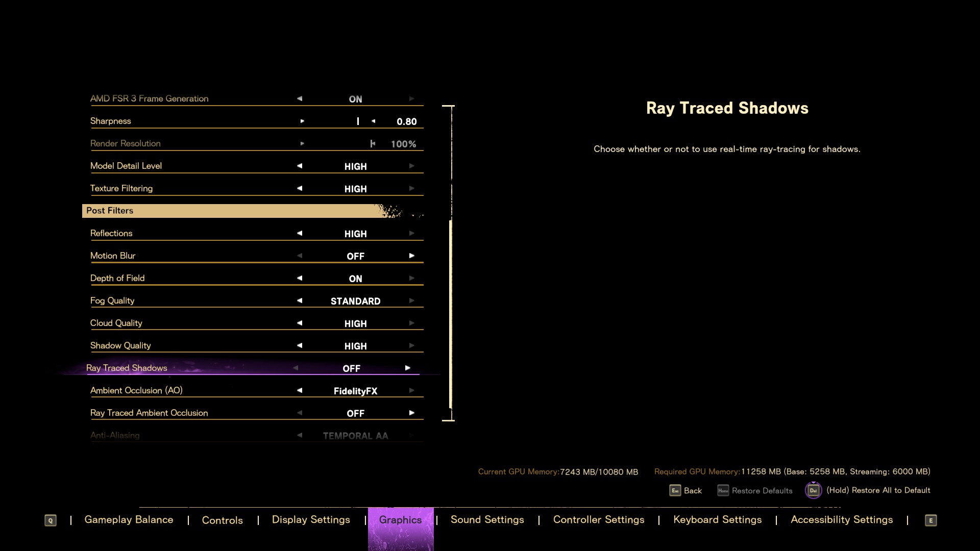Click Hold Restore All to Default
This screenshot has width=980, height=551.
coord(878,490)
